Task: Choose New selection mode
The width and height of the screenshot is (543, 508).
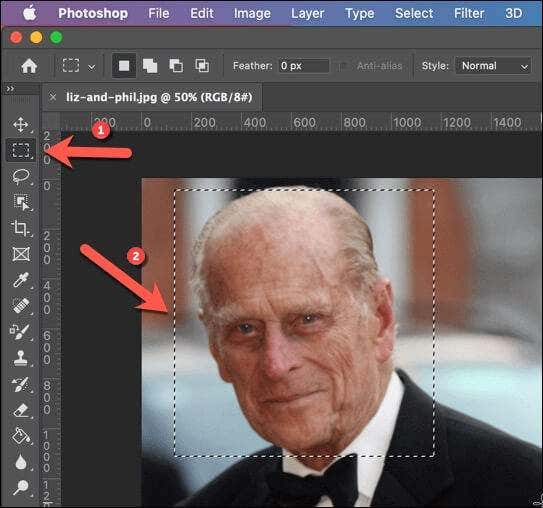Action: coord(124,65)
